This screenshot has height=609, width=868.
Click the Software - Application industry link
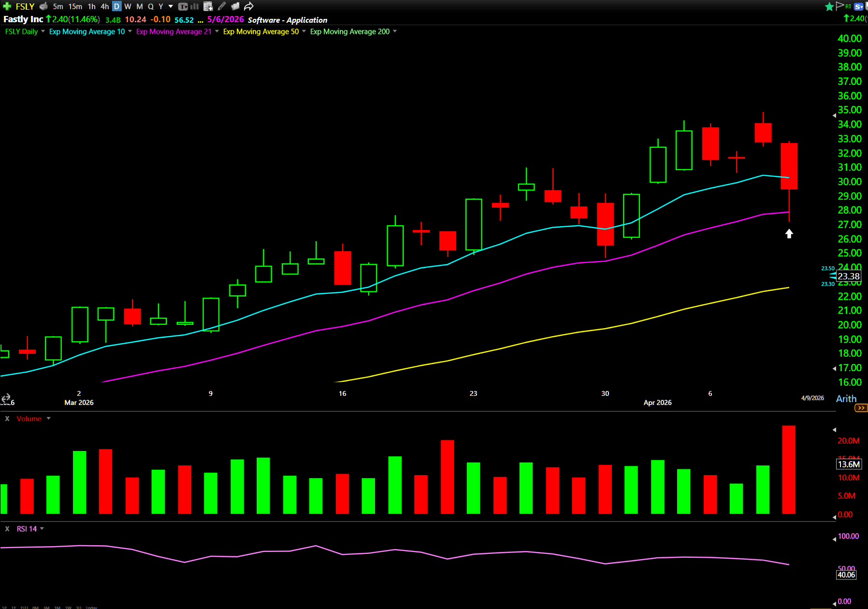(x=287, y=20)
